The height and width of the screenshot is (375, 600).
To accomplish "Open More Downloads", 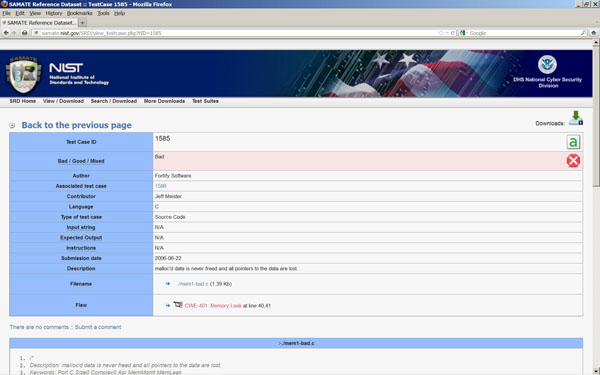I will click(x=164, y=101).
